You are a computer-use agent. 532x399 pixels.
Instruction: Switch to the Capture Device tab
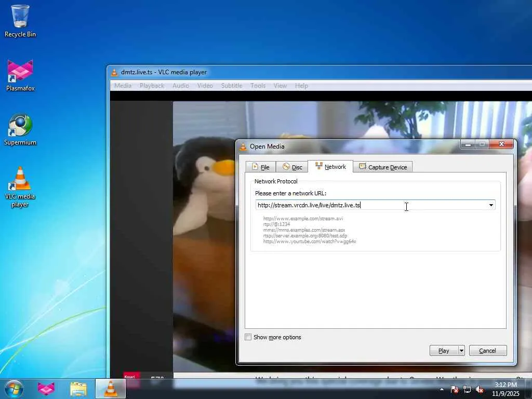(x=383, y=167)
